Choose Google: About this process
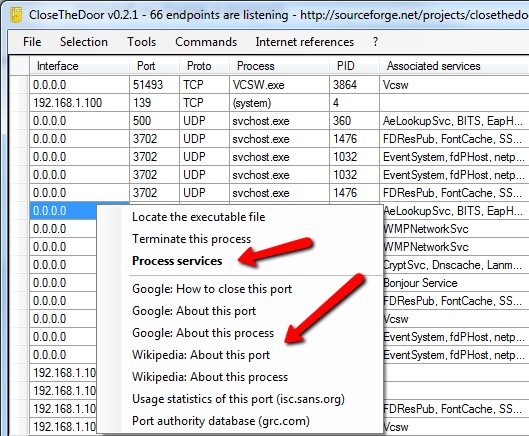 [203, 333]
